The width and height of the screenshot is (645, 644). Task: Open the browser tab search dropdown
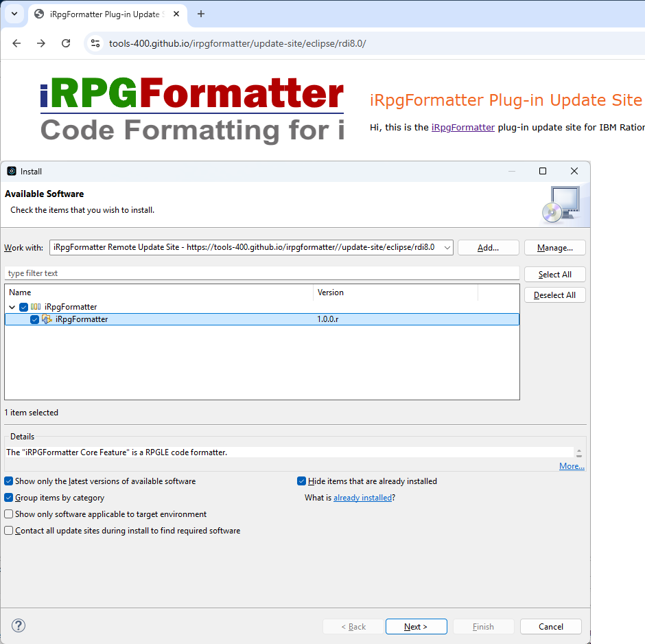coord(14,14)
